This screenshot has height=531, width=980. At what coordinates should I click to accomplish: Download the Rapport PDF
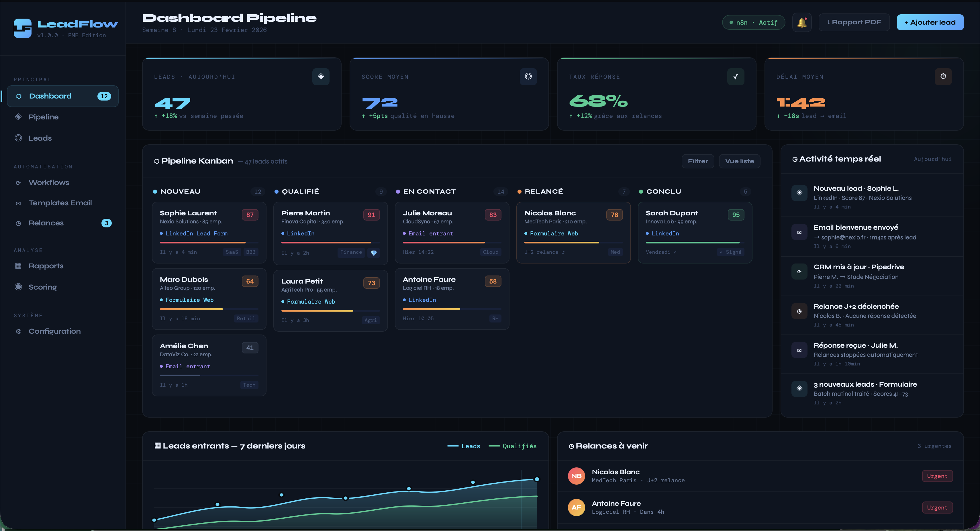tap(854, 22)
